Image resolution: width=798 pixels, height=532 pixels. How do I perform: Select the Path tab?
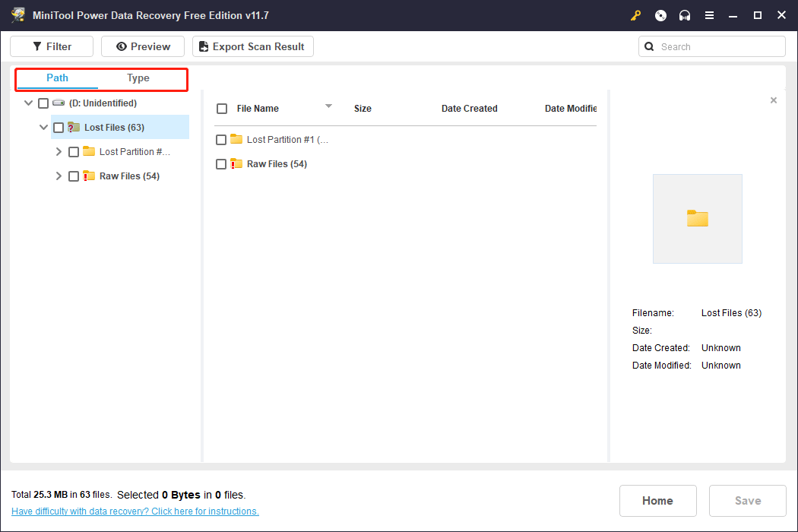click(x=57, y=78)
